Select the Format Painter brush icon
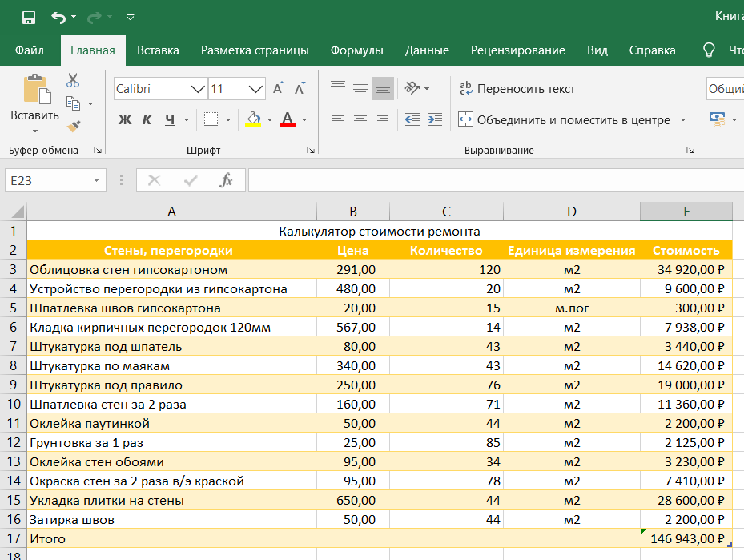The image size is (744, 560). point(73,126)
